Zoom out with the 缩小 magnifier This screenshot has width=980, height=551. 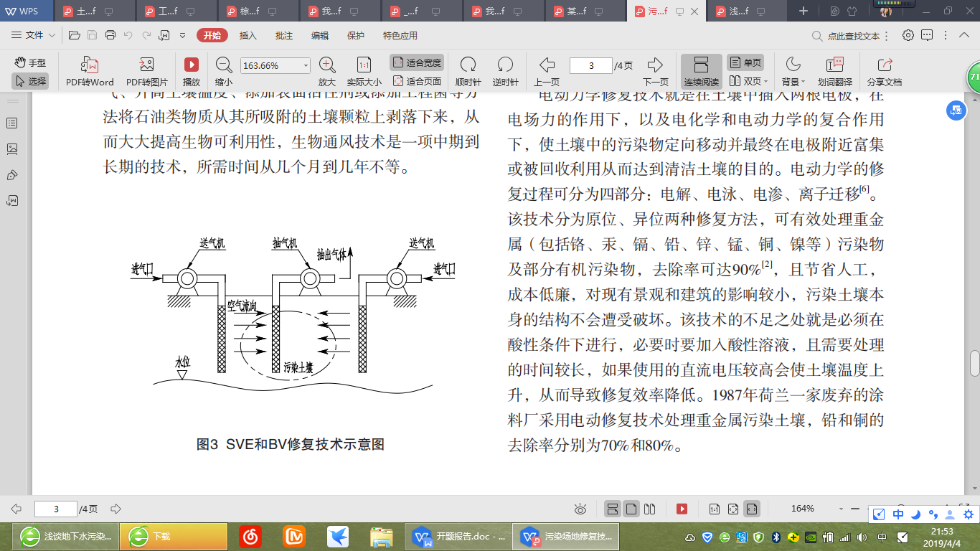pyautogui.click(x=224, y=71)
